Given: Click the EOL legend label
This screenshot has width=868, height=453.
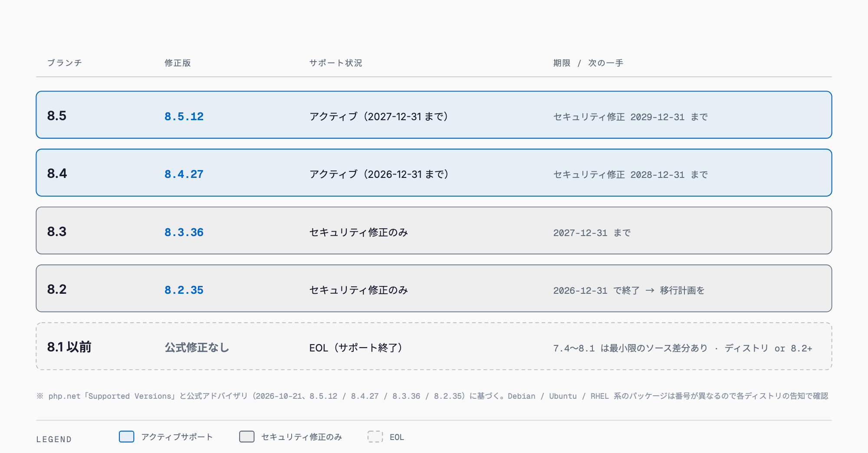Looking at the screenshot, I should (397, 437).
